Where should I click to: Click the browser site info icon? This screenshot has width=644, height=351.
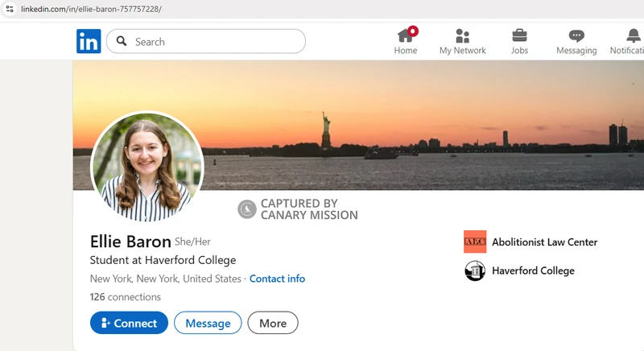pyautogui.click(x=10, y=9)
